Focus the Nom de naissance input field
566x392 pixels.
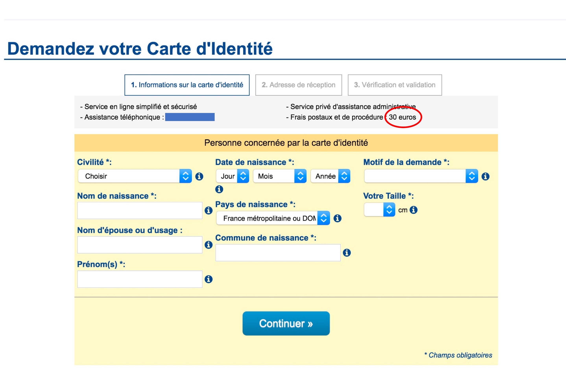(x=140, y=211)
